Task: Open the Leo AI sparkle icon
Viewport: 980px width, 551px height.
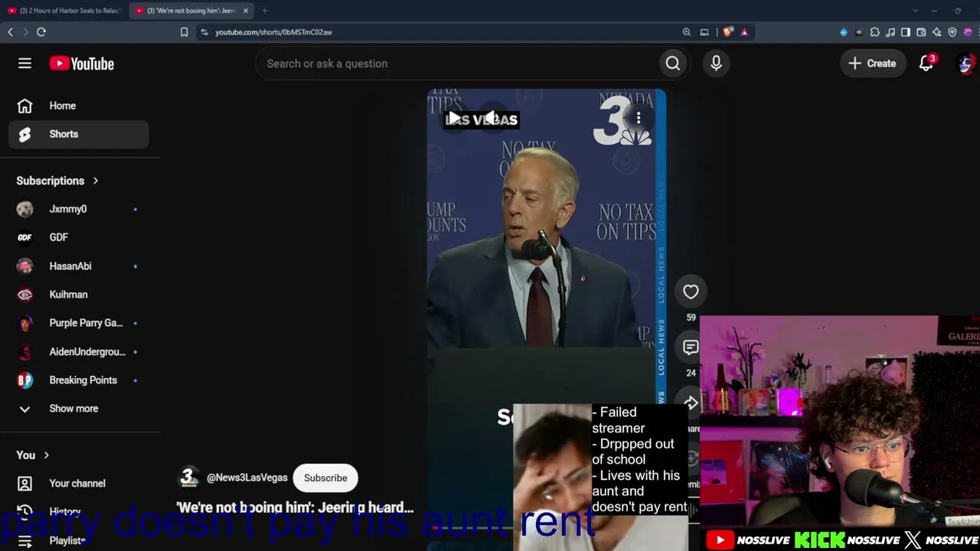Action: click(x=936, y=32)
